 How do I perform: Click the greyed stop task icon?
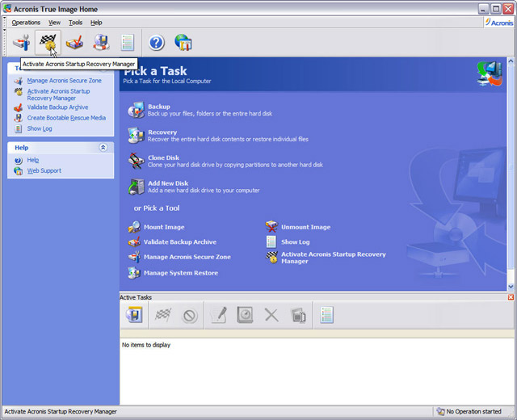click(x=190, y=316)
